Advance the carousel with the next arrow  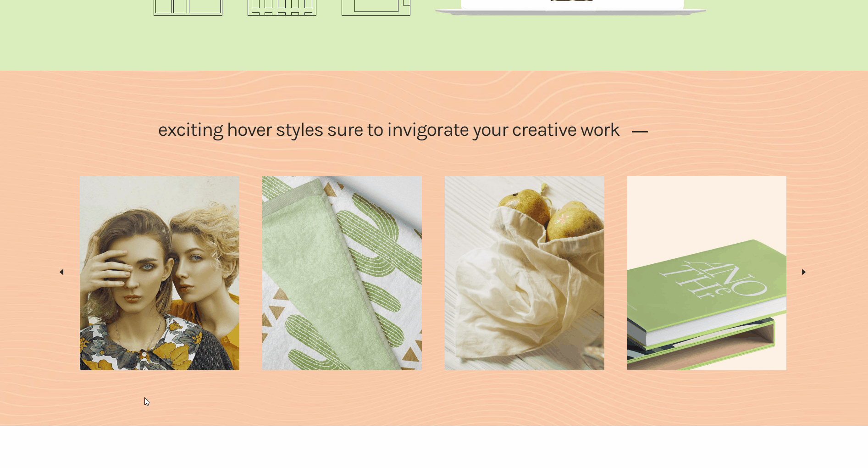[803, 272]
